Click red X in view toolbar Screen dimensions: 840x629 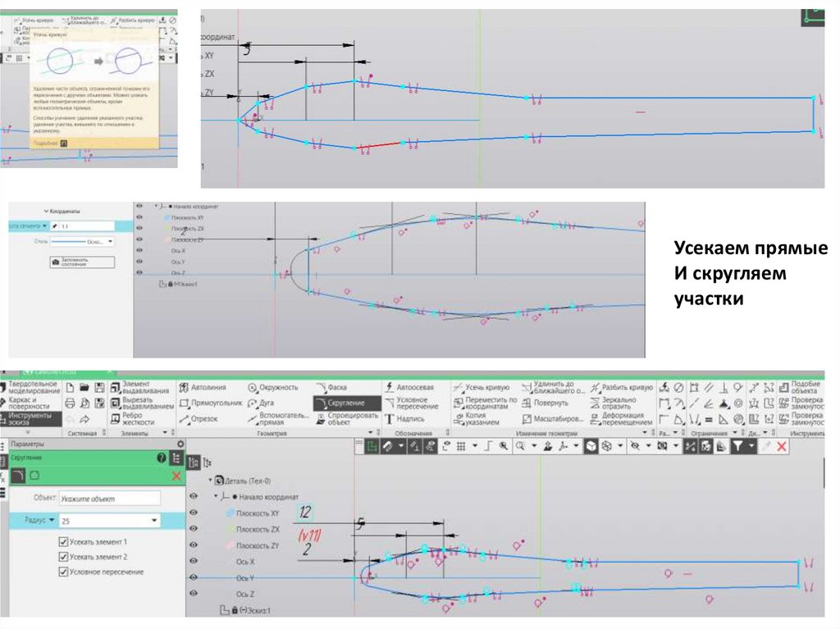point(782,446)
